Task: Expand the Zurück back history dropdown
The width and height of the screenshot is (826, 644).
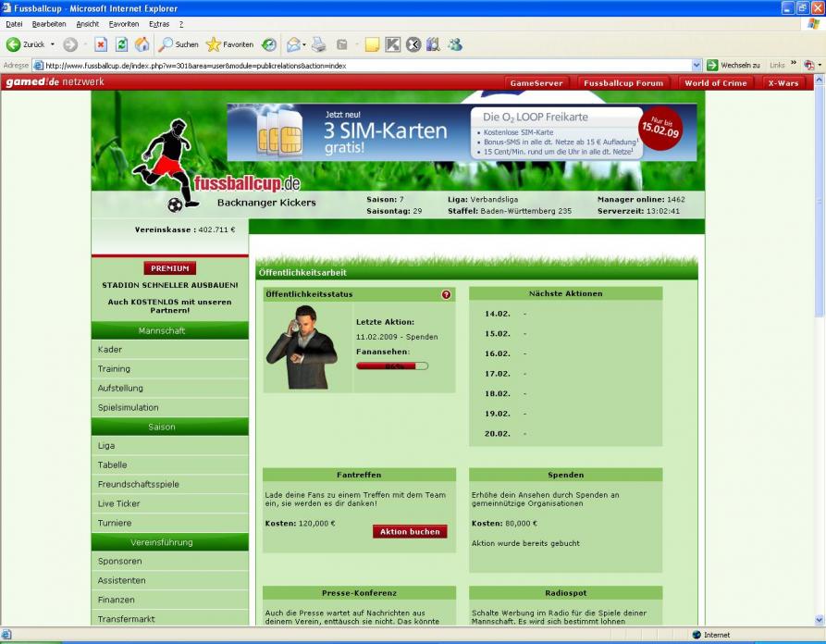Action: [x=53, y=44]
